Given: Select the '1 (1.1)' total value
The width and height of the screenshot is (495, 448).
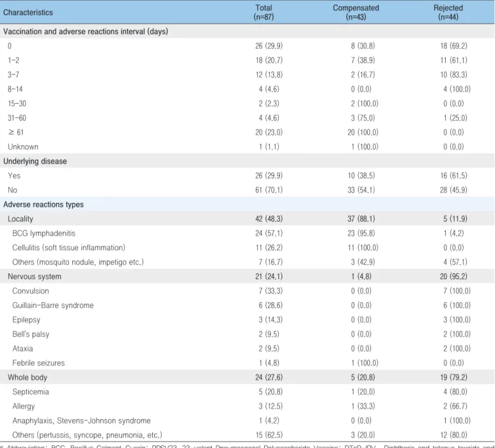Looking at the screenshot, I should 269,147.
